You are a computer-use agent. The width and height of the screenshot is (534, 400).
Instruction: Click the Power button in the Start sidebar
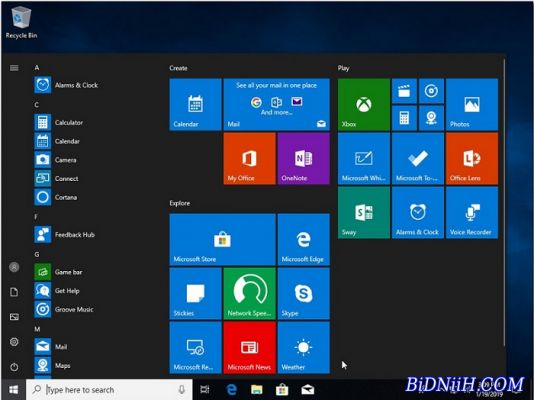click(x=14, y=367)
